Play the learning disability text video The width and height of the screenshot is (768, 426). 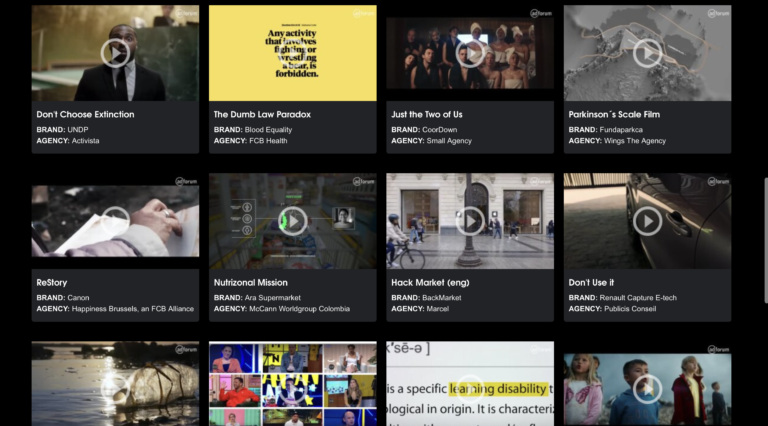point(470,389)
